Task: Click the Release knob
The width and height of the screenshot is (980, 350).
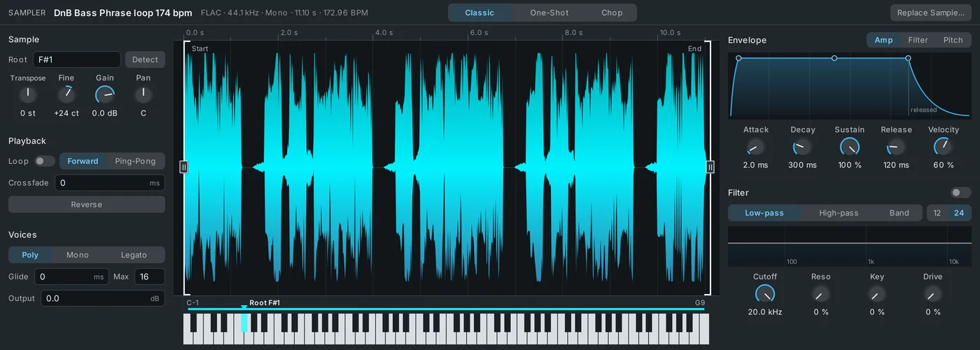Action: 897,146
